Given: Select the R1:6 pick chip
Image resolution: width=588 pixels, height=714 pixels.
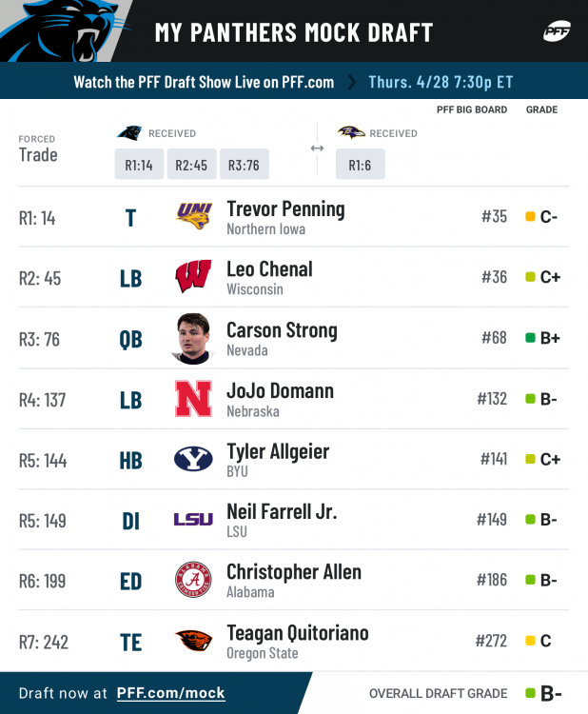Looking at the screenshot, I should pyautogui.click(x=360, y=165).
